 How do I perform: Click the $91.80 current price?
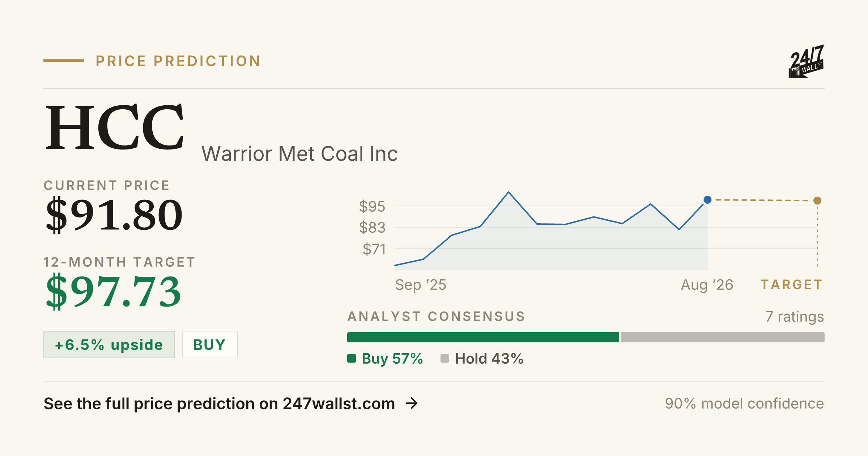(x=114, y=214)
